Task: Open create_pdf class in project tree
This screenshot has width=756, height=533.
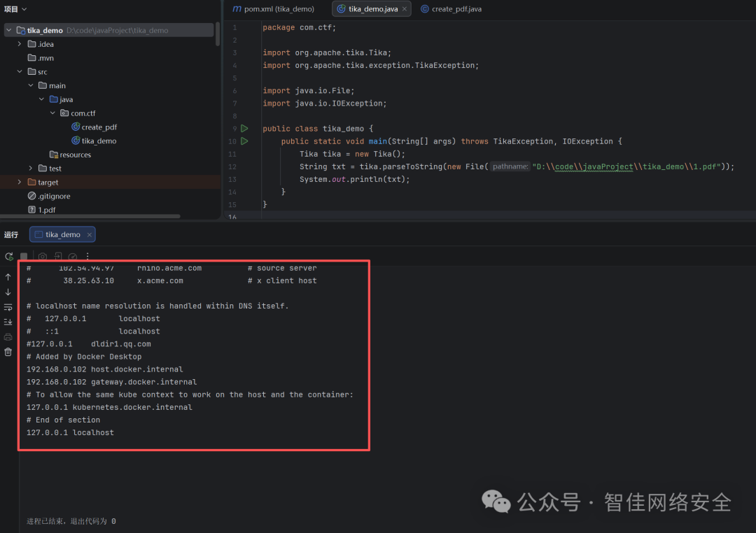Action: (94, 127)
